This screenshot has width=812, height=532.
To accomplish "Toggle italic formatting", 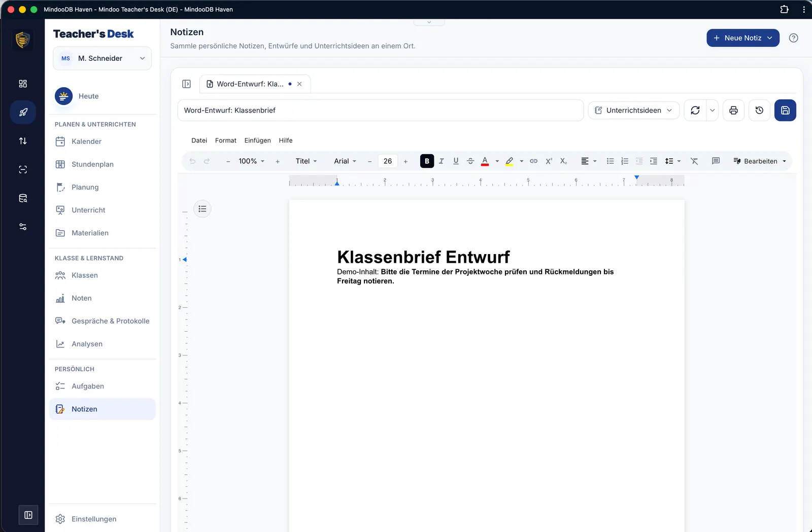I will [x=442, y=161].
